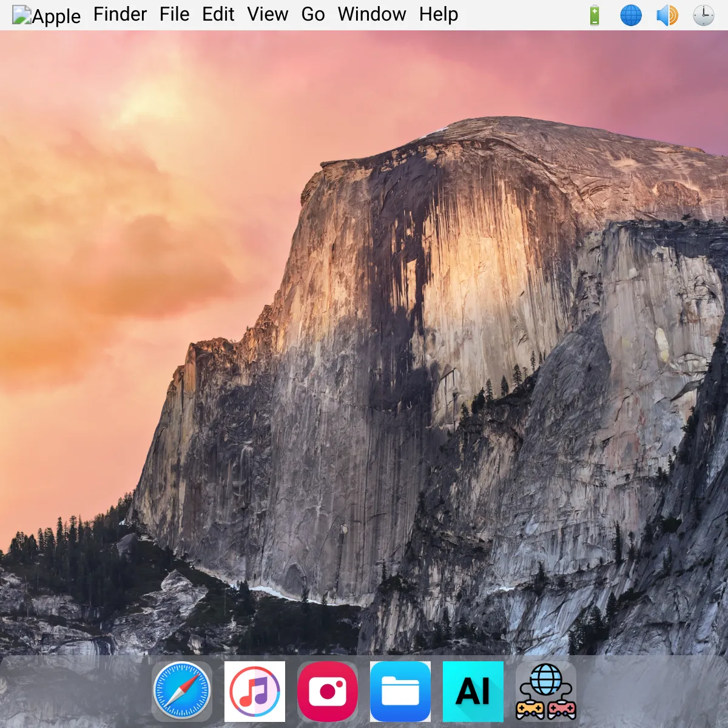Click the clock icon in menu bar
728x728 pixels.
(704, 15)
